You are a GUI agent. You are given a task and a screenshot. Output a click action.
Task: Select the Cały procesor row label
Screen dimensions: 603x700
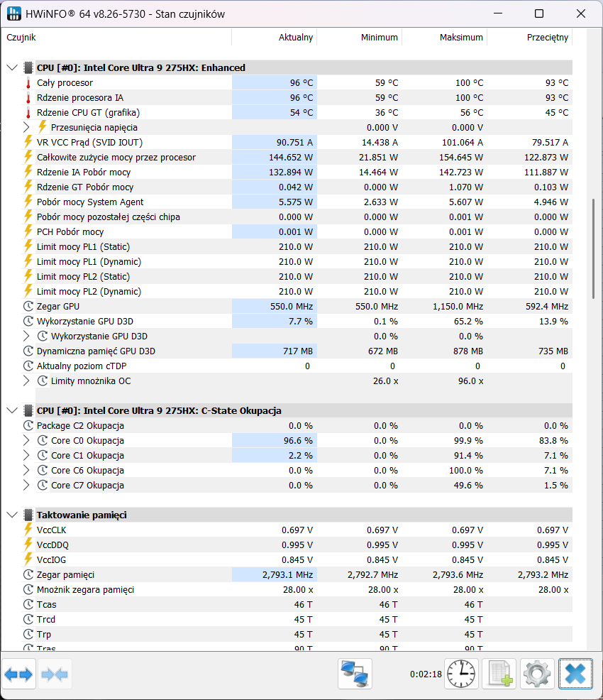(65, 83)
